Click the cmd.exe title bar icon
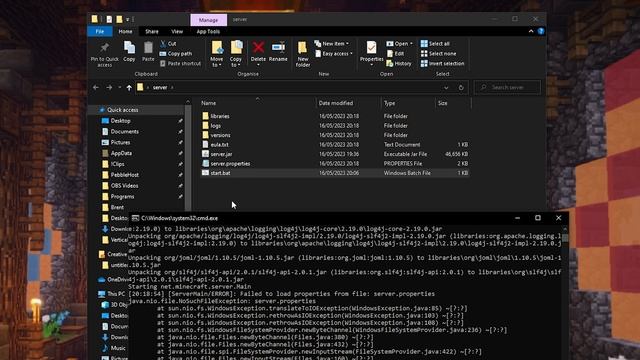 coord(135,218)
